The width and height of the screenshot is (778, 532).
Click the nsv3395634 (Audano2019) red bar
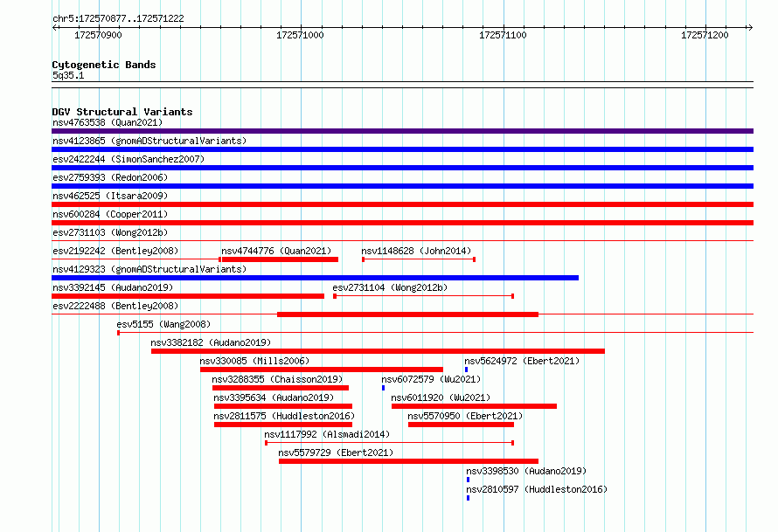tap(283, 406)
